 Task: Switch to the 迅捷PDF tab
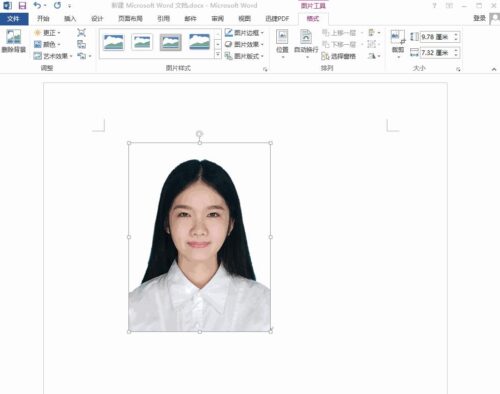click(x=277, y=19)
